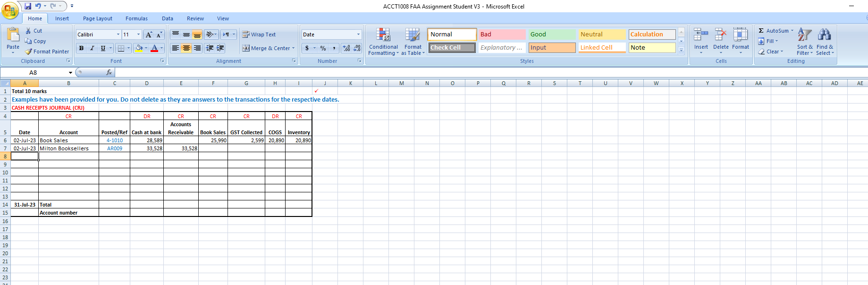Shrink the font size
Viewport: 868px width, 285px height.
click(159, 35)
